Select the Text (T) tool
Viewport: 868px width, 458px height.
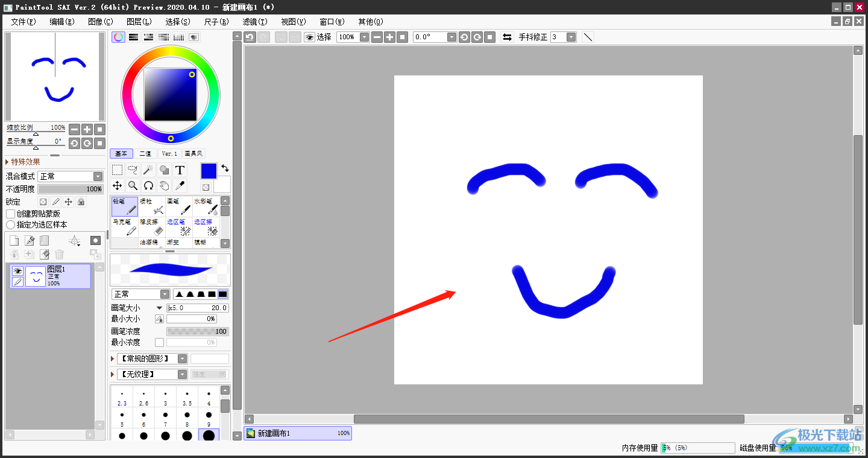click(180, 170)
